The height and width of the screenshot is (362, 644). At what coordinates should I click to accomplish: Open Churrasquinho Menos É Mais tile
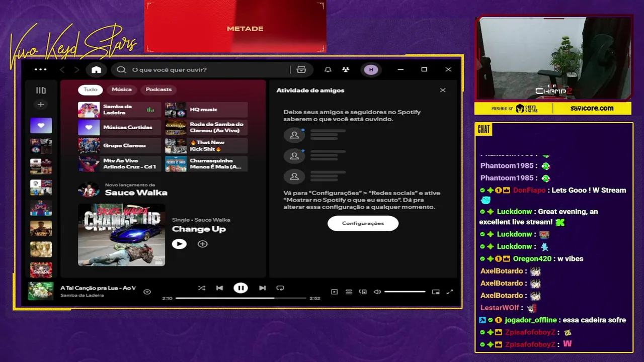pyautogui.click(x=206, y=164)
